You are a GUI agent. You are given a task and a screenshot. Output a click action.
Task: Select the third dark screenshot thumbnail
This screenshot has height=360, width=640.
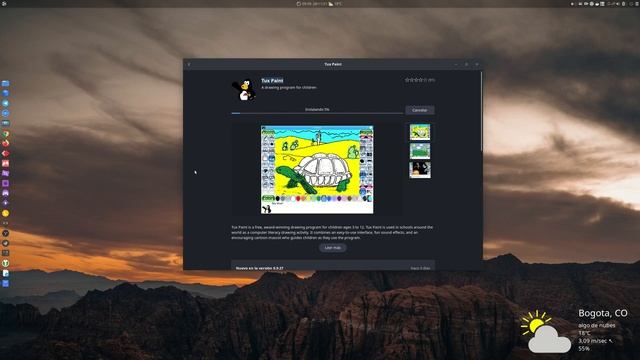pos(420,170)
